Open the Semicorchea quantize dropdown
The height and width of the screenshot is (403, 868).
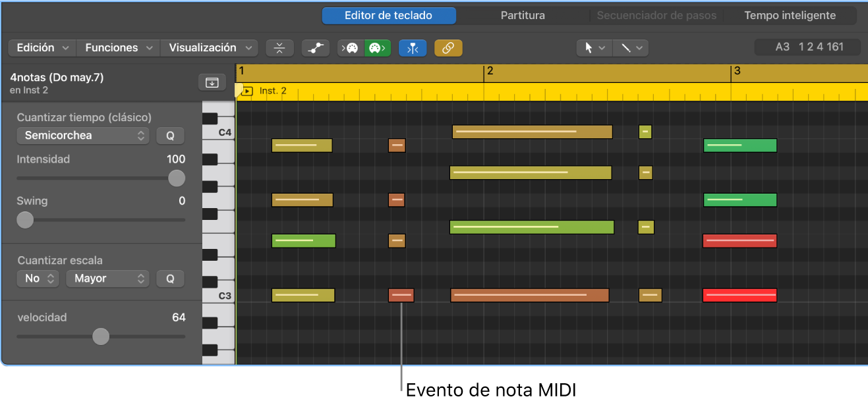82,136
